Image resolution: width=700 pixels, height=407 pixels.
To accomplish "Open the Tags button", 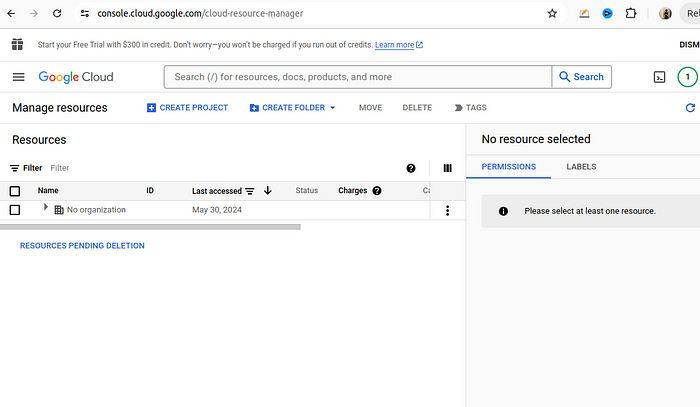I will [471, 108].
